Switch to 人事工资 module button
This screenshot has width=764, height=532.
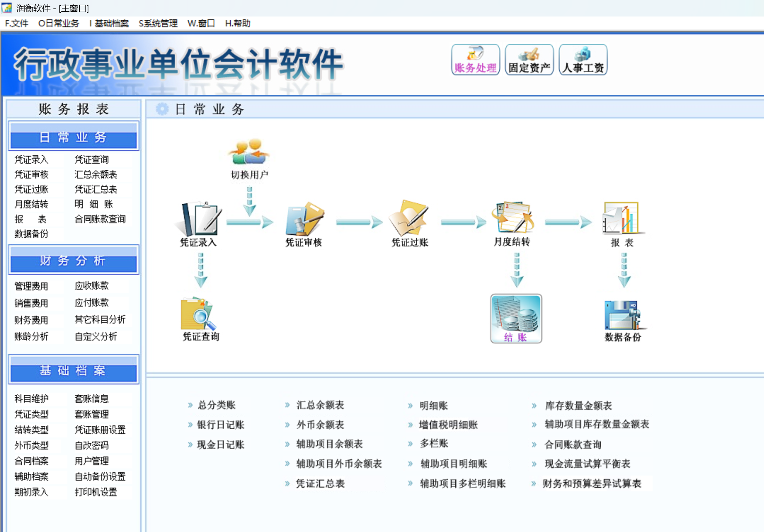pyautogui.click(x=583, y=60)
